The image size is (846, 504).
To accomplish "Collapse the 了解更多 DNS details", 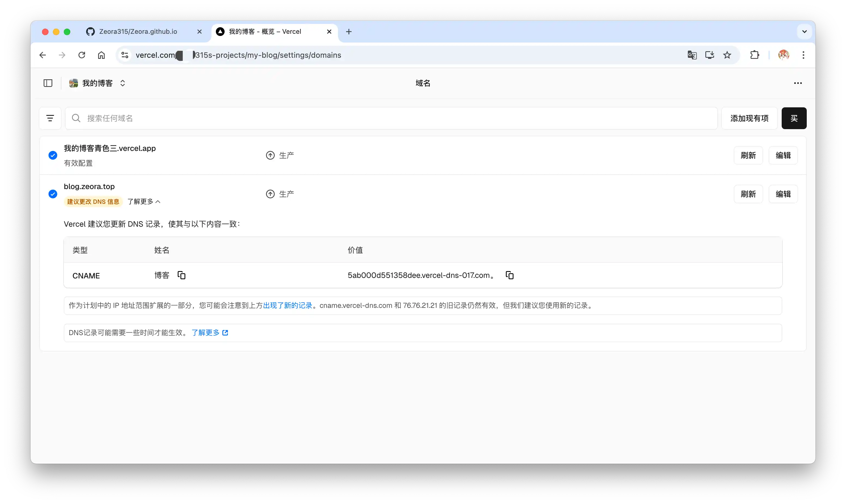I will [143, 201].
